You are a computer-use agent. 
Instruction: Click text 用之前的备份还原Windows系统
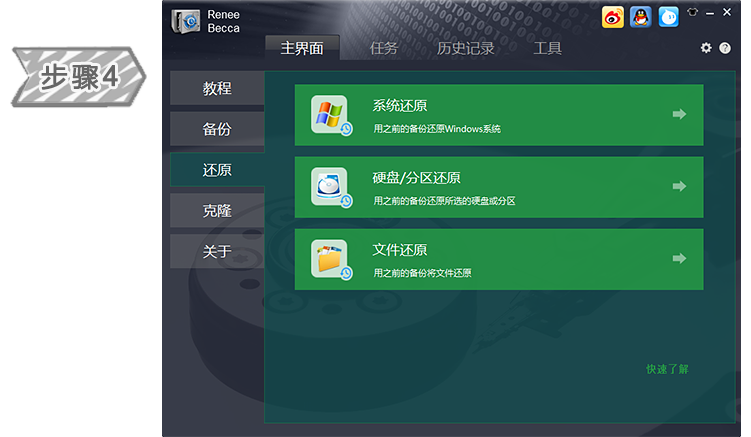point(437,129)
